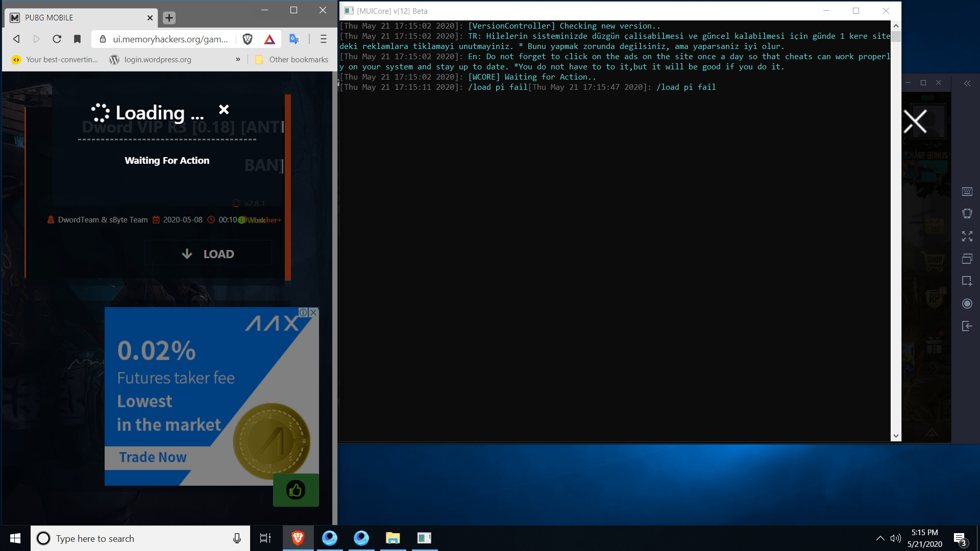Screen dimensions: 980x551
Task: Bookmark this page in Brave
Action: (x=77, y=39)
